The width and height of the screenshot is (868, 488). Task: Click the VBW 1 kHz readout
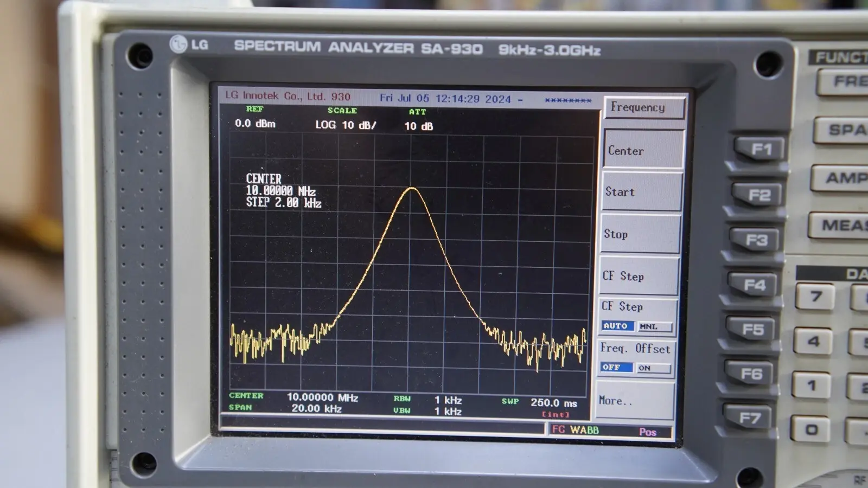point(427,411)
